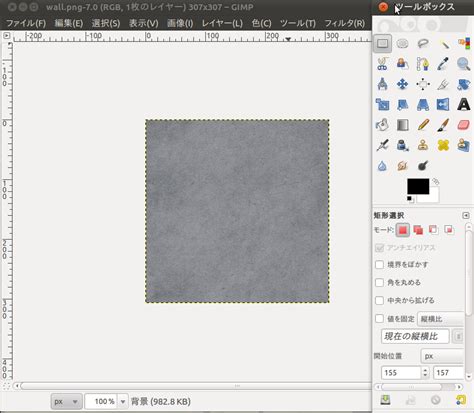The image size is (474, 413).
Task: Reset tool options to default values
Action: (x=461, y=400)
